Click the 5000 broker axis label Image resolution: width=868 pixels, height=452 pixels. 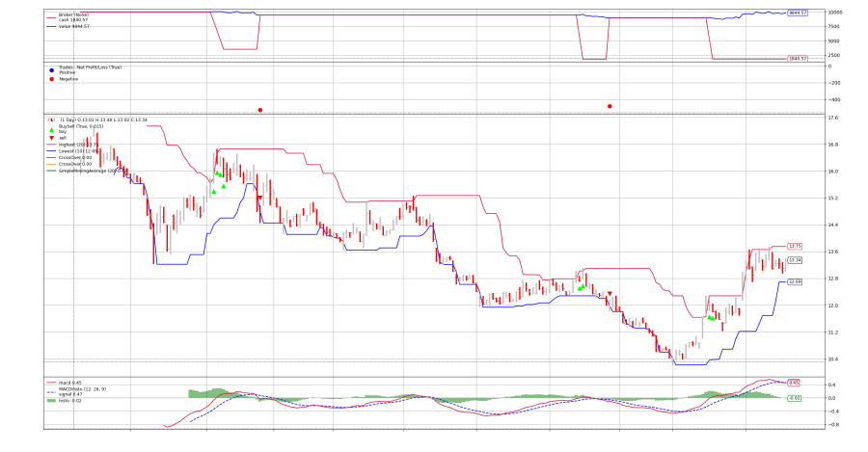tap(833, 40)
